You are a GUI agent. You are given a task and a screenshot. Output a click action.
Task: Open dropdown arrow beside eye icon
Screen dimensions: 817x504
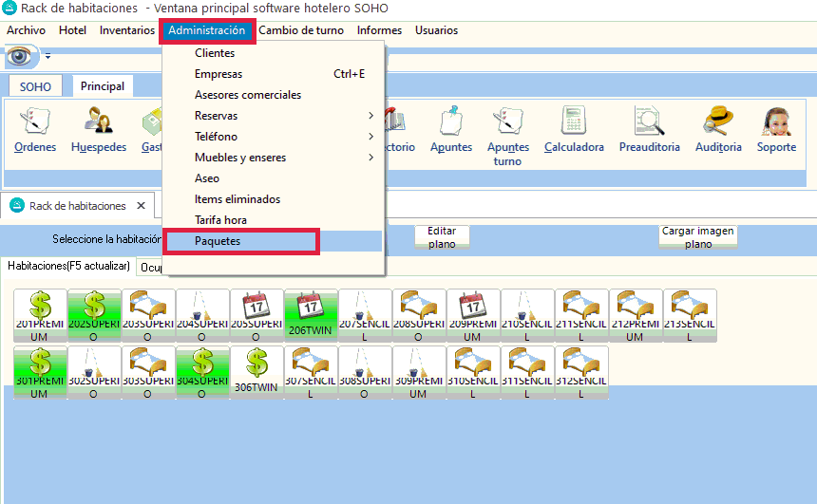click(x=47, y=57)
